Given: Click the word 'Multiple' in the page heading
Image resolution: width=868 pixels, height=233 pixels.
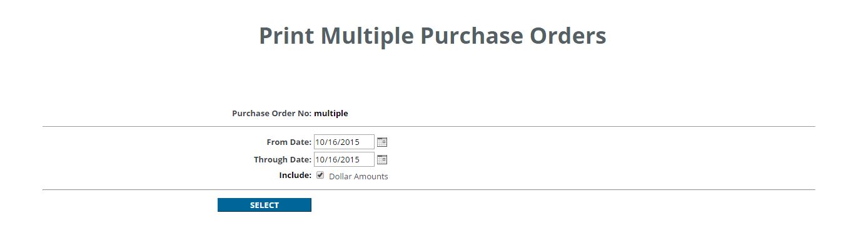Looking at the screenshot, I should [367, 36].
